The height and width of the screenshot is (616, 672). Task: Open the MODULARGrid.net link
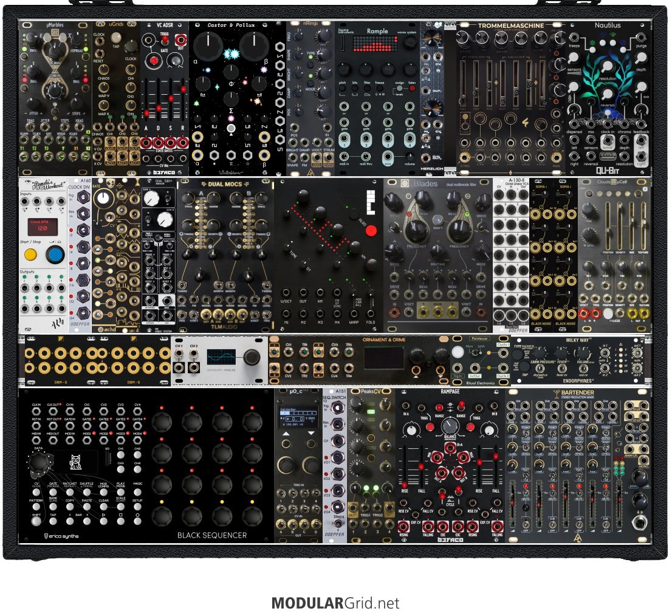[x=335, y=603]
